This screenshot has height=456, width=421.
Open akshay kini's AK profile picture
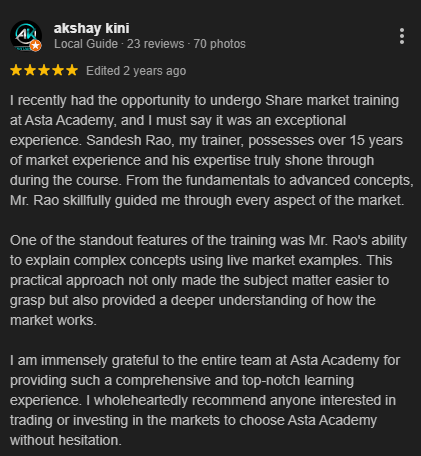pyautogui.click(x=26, y=36)
